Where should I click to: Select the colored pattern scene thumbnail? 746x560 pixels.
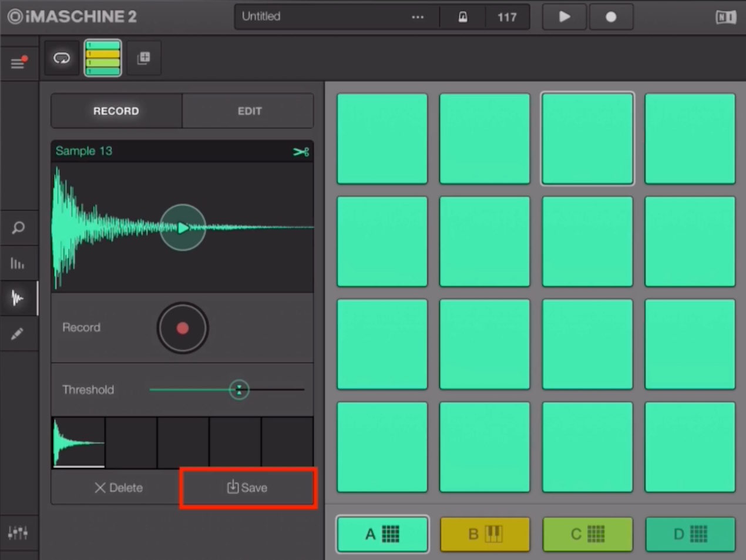tap(103, 58)
